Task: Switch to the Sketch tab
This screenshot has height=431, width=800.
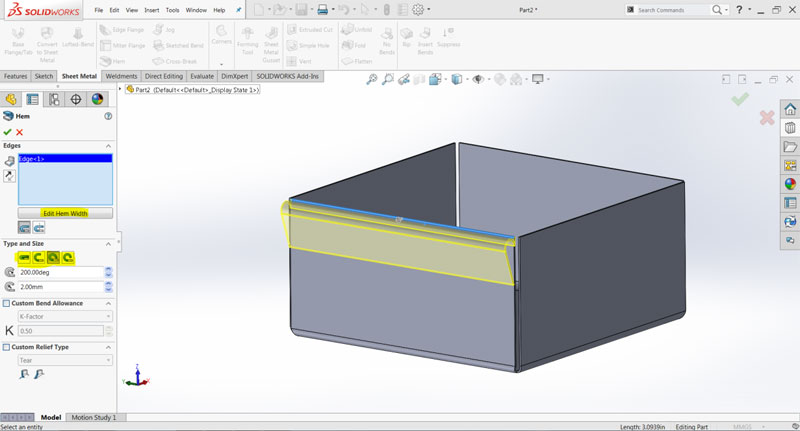Action: (43, 77)
